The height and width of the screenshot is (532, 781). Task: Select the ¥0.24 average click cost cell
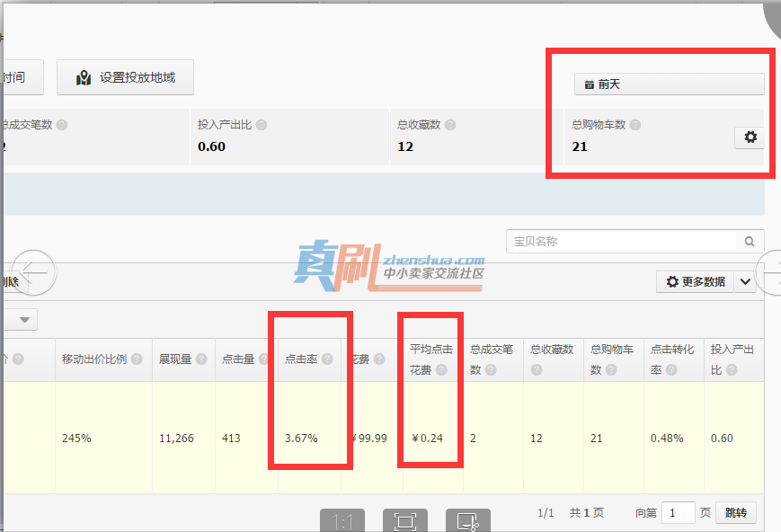coord(428,439)
